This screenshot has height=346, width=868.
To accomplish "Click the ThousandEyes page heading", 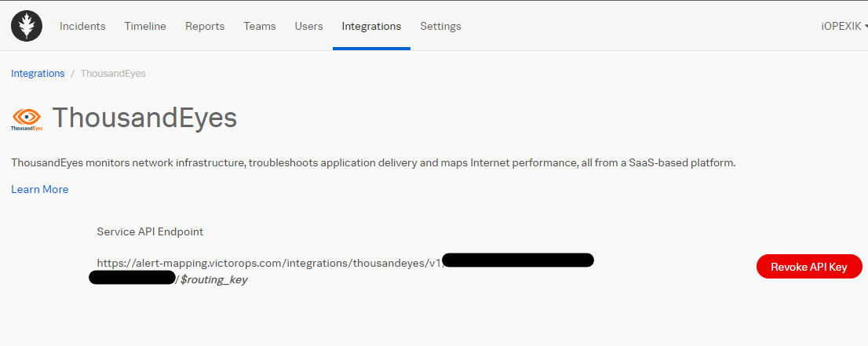I will (x=144, y=118).
